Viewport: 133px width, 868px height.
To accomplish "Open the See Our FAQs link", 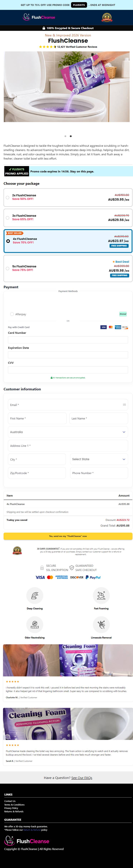I will point(82,778).
